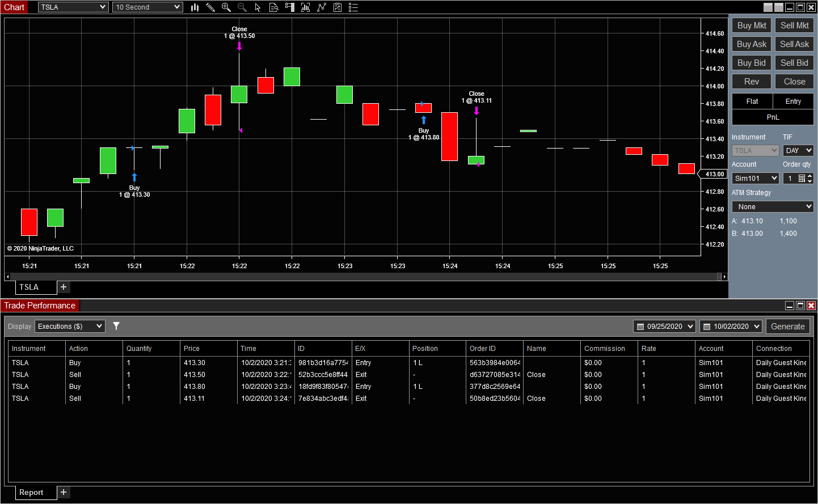818x504 pixels.
Task: Click the Generate report button
Action: pos(788,326)
